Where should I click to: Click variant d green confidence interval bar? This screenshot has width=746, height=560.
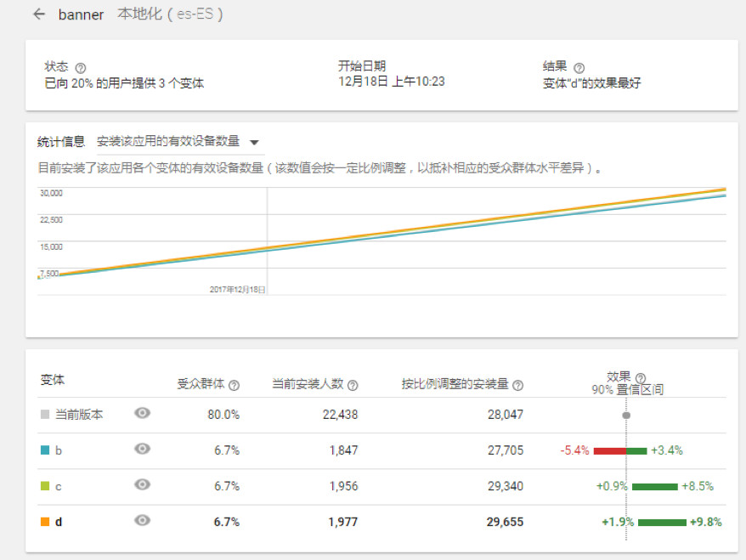click(x=662, y=523)
